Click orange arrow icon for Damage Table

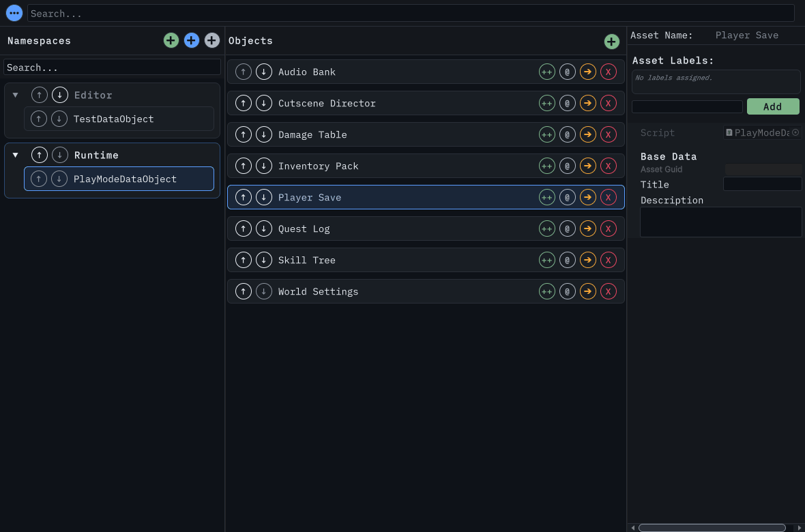pos(588,134)
